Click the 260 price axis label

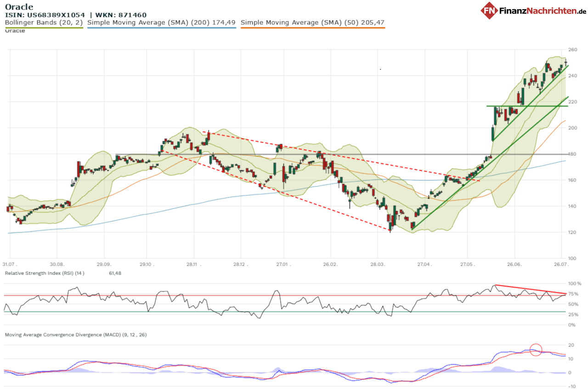pos(572,50)
